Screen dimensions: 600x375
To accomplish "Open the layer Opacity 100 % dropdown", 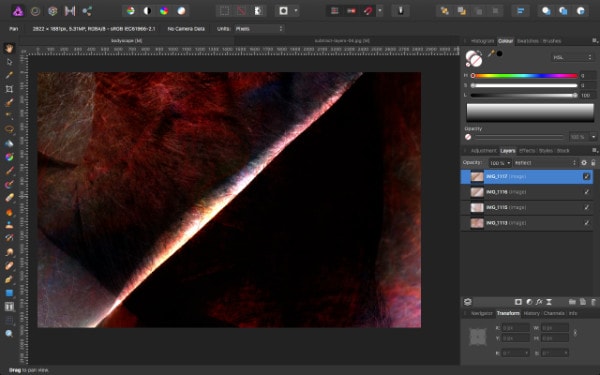I will (500, 163).
